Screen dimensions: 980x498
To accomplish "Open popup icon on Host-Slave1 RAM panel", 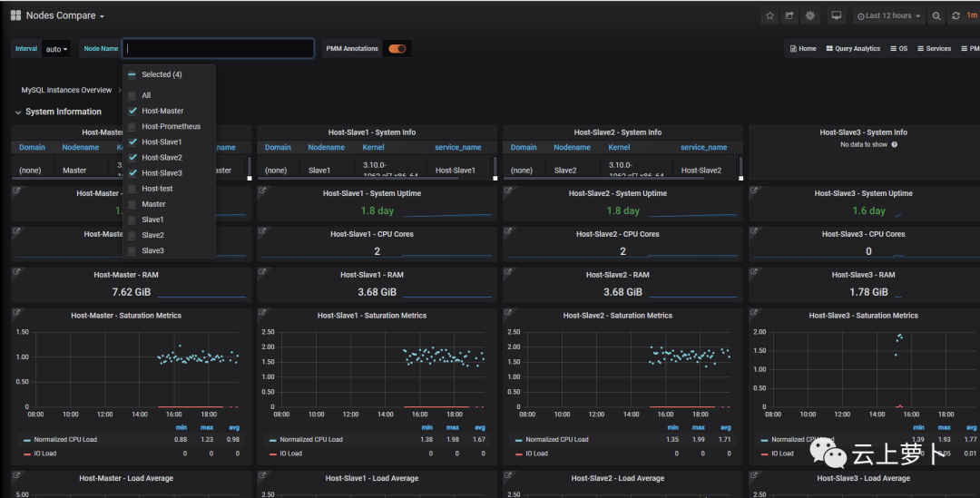I will click(x=262, y=272).
